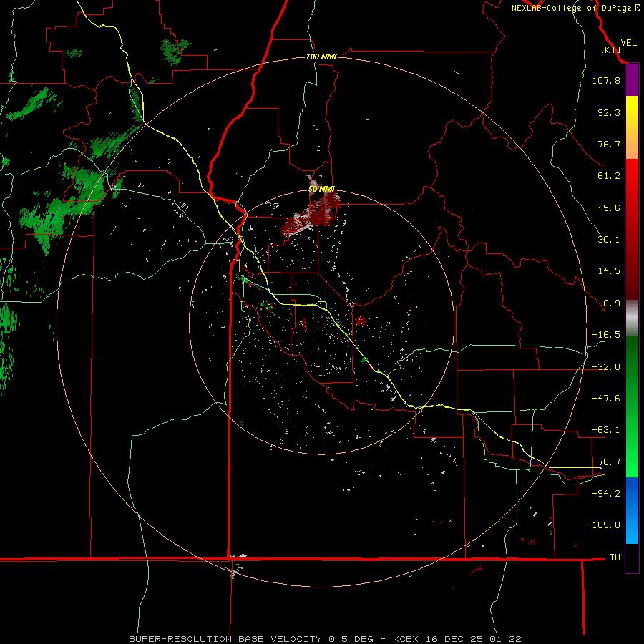Click the -16.5 legend value
The height and width of the screenshot is (644, 644).
pos(606,335)
